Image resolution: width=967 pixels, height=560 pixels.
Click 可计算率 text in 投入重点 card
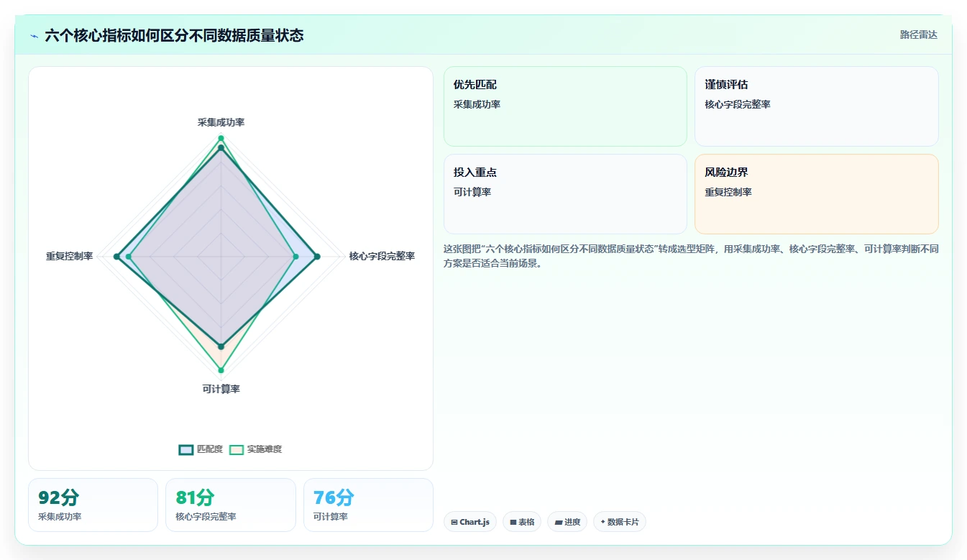pos(472,192)
